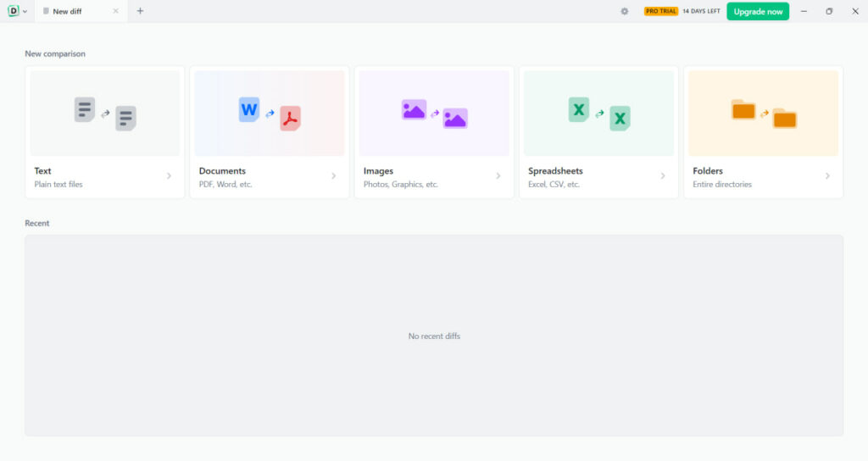
Task: Expand the Images card chevron
Action: coord(498,176)
